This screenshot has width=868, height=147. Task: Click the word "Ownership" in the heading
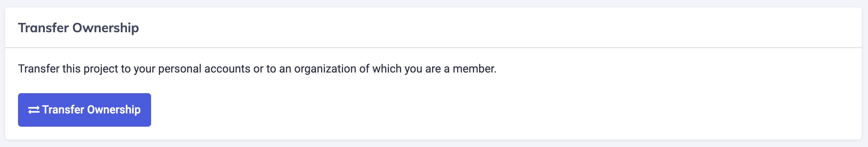tap(105, 28)
